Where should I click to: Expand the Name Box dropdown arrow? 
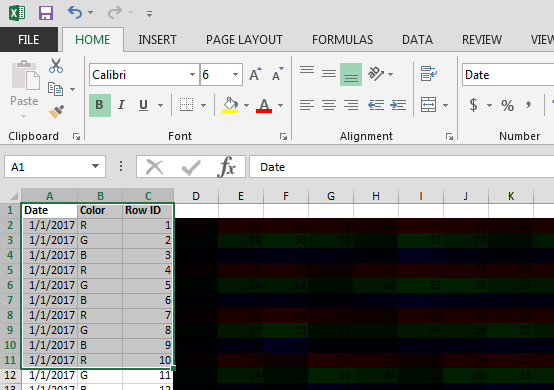(95, 166)
